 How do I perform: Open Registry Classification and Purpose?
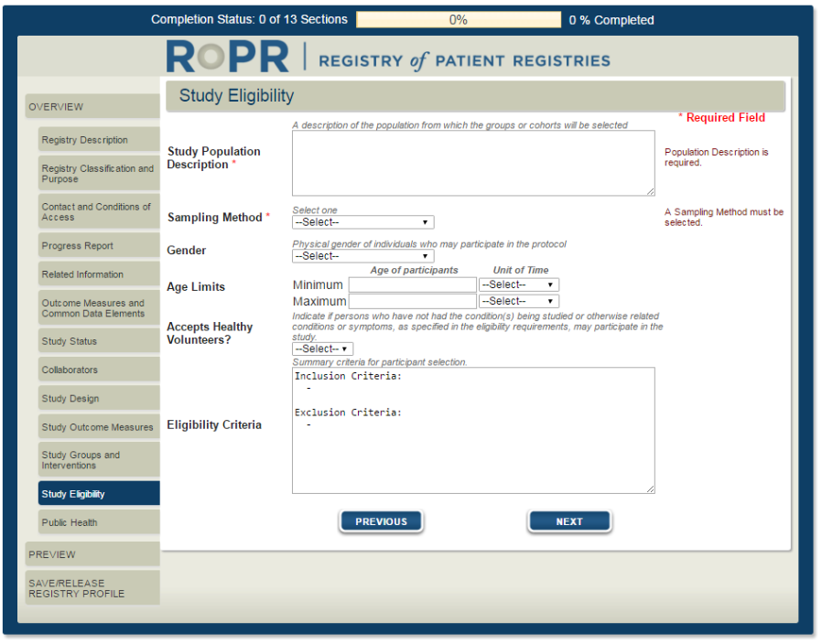pos(99,174)
